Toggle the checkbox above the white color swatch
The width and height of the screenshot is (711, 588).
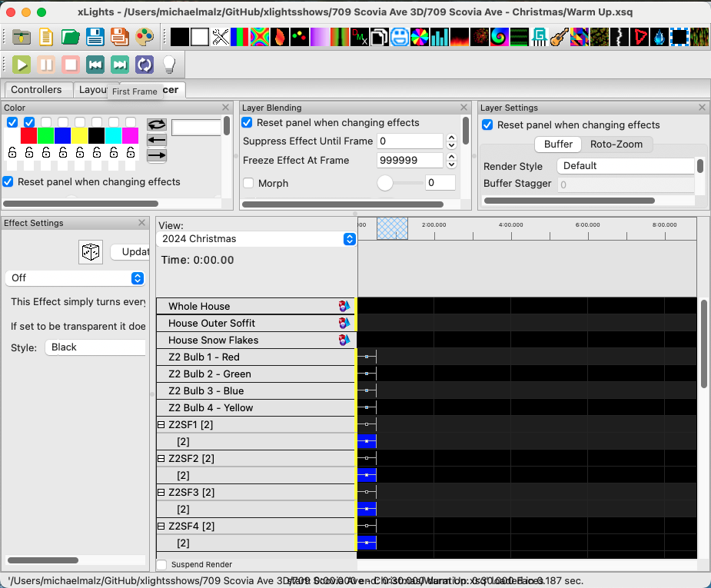[x=12, y=122]
